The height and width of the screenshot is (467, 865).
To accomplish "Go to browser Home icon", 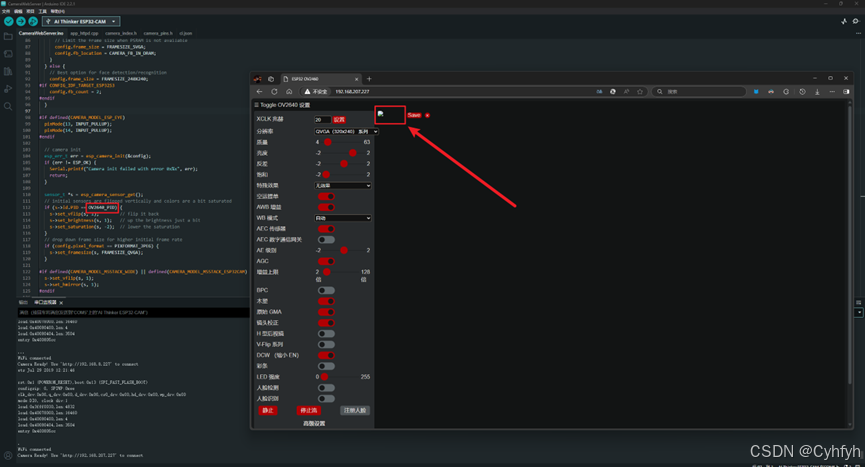I will click(x=289, y=92).
